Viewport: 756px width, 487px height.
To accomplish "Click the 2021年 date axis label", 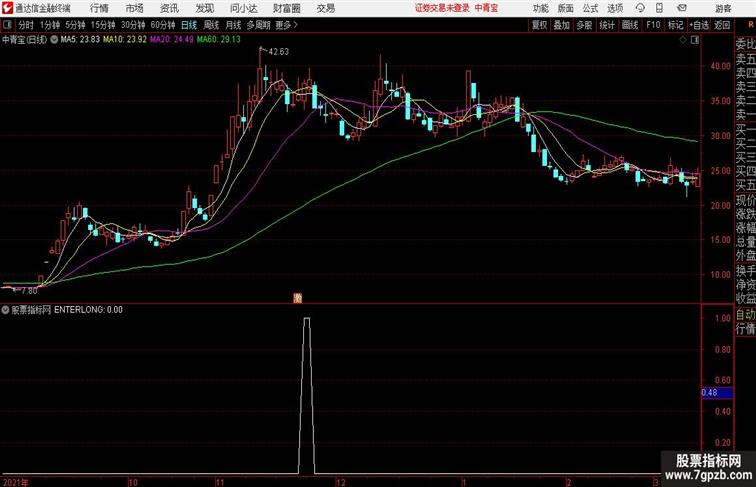I will [15, 482].
